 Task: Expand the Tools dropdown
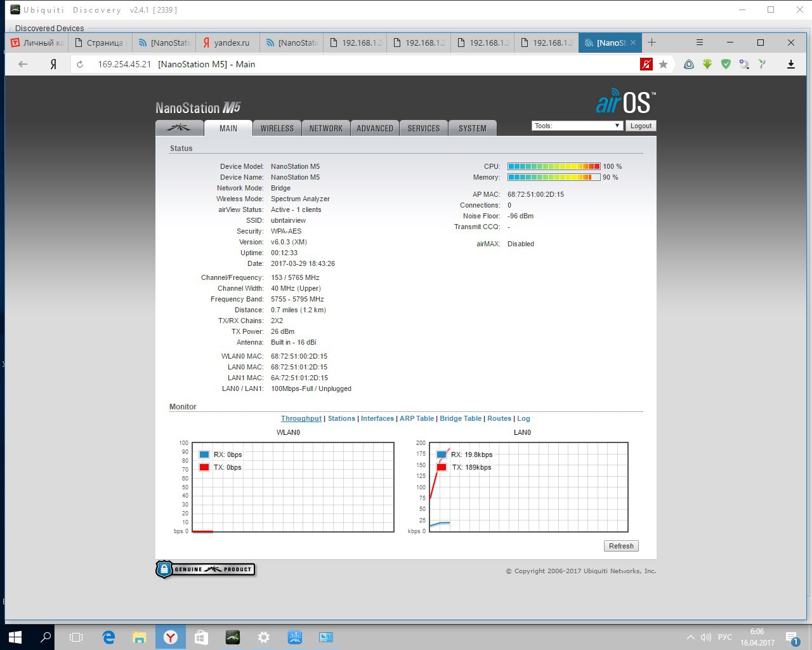577,126
